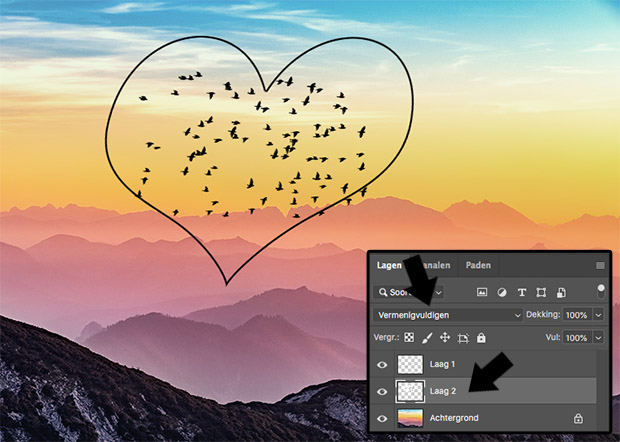Screen dimensions: 620x442
Task: Filter layers by pixel image icon
Action: [481, 292]
